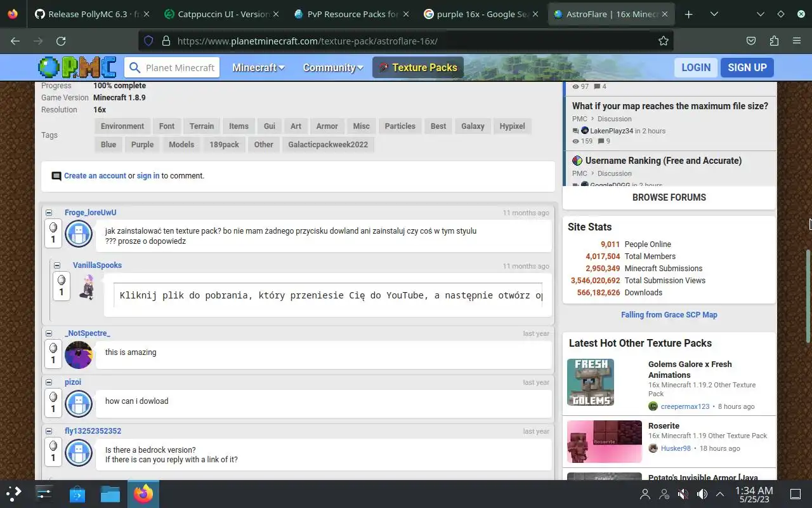Open a new tab with plus icon
This screenshot has height=508, width=812.
point(689,14)
